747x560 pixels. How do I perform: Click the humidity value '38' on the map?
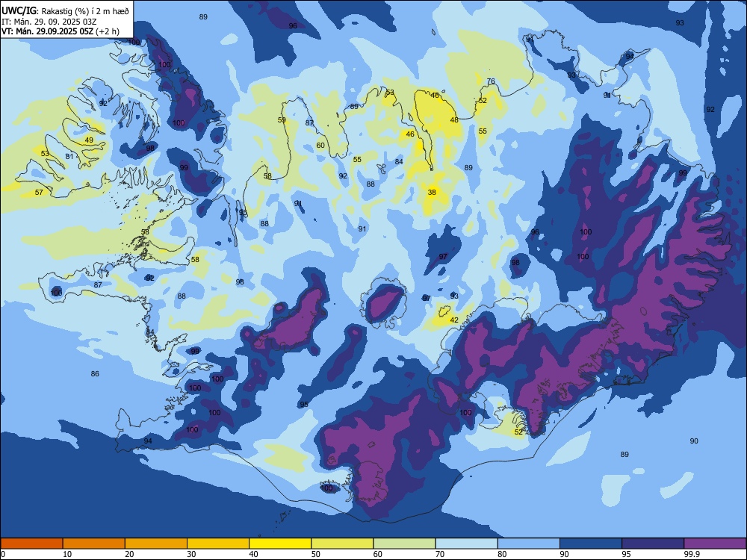pos(432,193)
